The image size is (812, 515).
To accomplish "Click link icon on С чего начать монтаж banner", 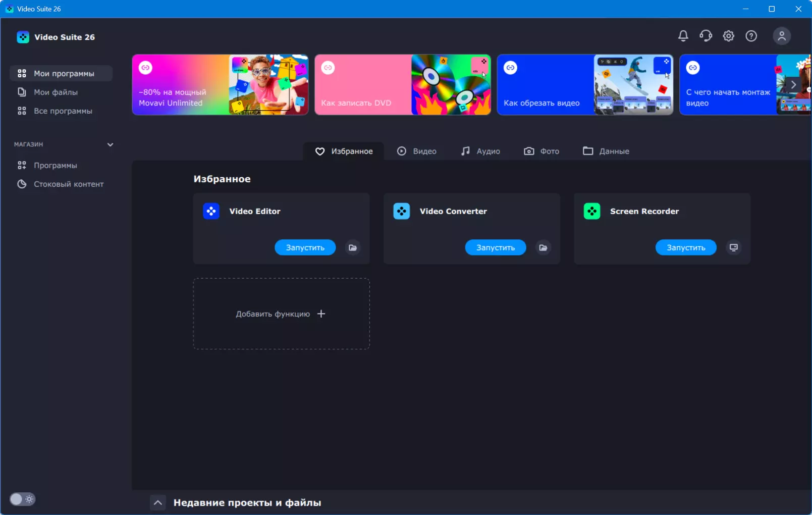I will coord(693,68).
